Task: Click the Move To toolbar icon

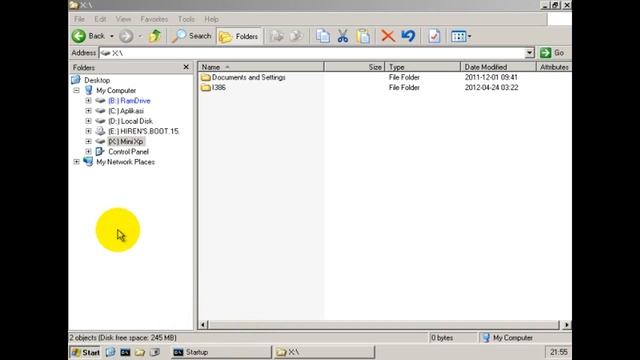Action: (277, 36)
